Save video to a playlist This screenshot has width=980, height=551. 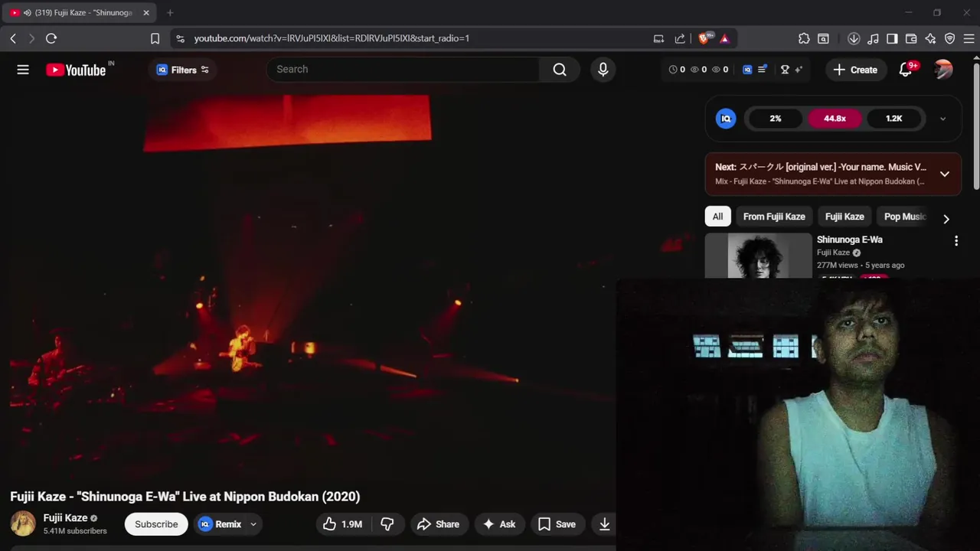pos(557,524)
